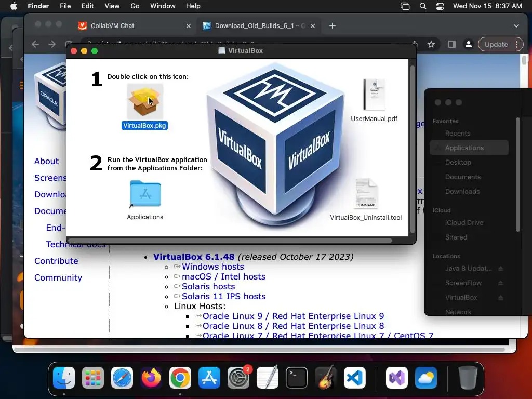
Task: Open the About link in site sidebar
Action: [46, 161]
